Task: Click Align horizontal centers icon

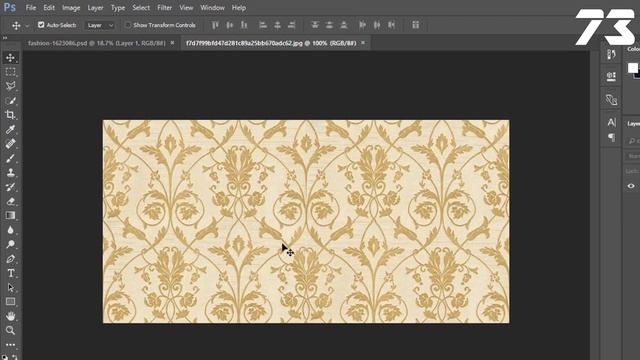Action: (277, 25)
